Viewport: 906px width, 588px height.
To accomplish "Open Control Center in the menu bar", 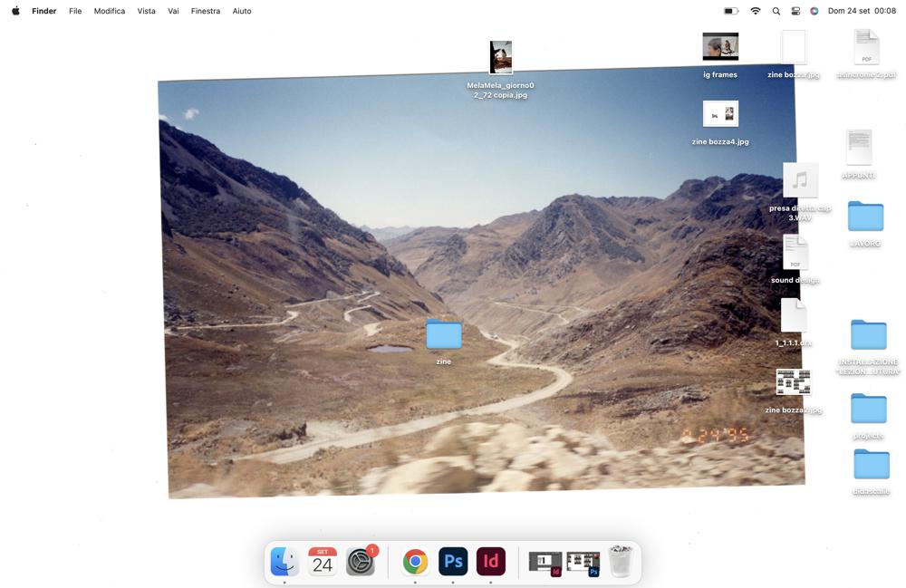I will tap(795, 11).
